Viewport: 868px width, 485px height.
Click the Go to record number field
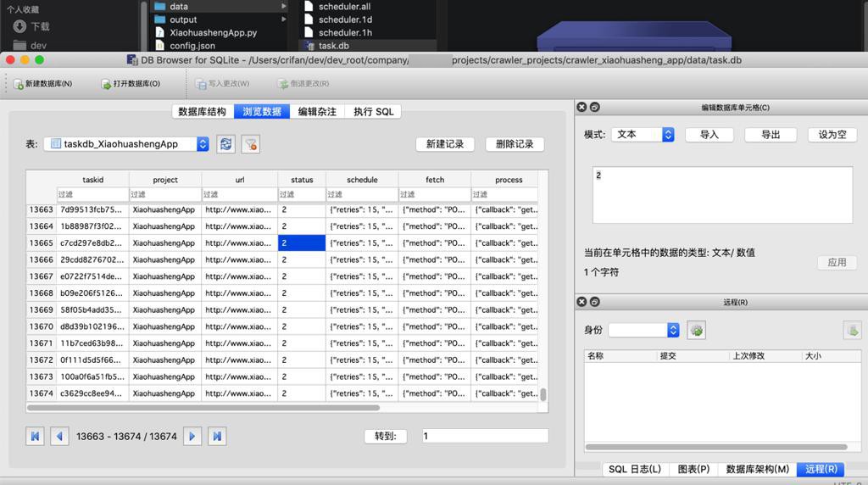(x=486, y=437)
